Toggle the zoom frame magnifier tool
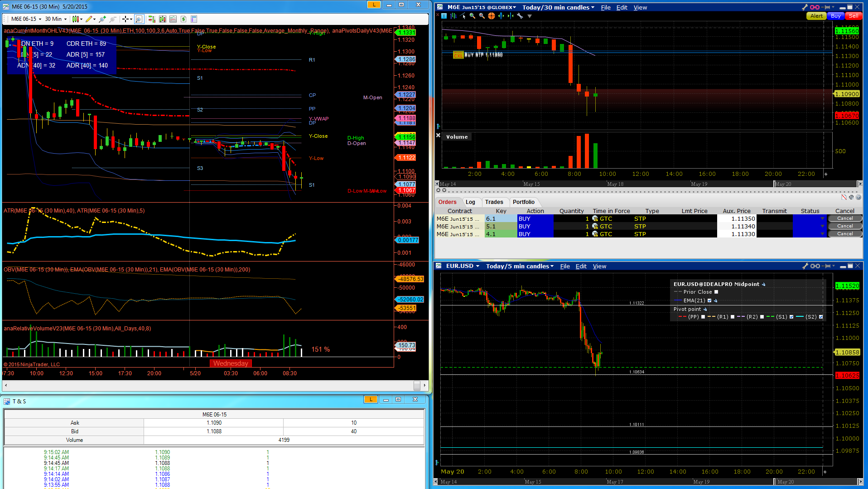 pyautogui.click(x=139, y=19)
